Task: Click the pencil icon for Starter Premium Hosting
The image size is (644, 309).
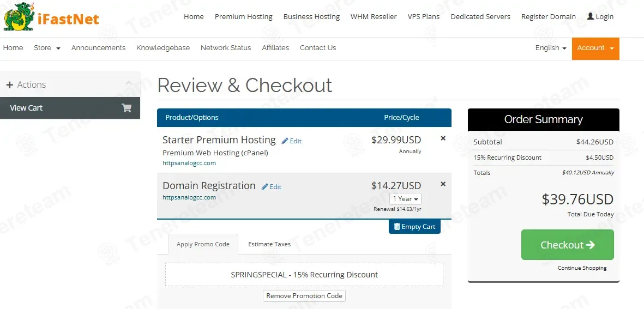Action: pyautogui.click(x=285, y=141)
